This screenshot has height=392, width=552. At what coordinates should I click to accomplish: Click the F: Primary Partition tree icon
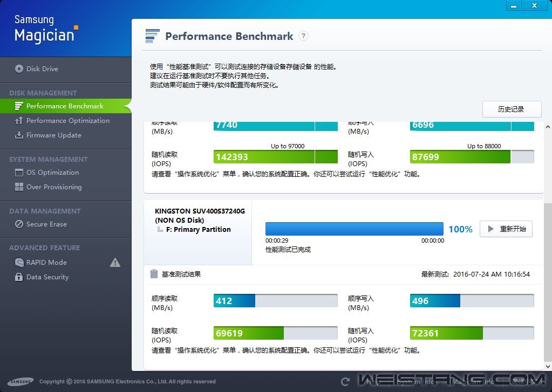pyautogui.click(x=160, y=229)
